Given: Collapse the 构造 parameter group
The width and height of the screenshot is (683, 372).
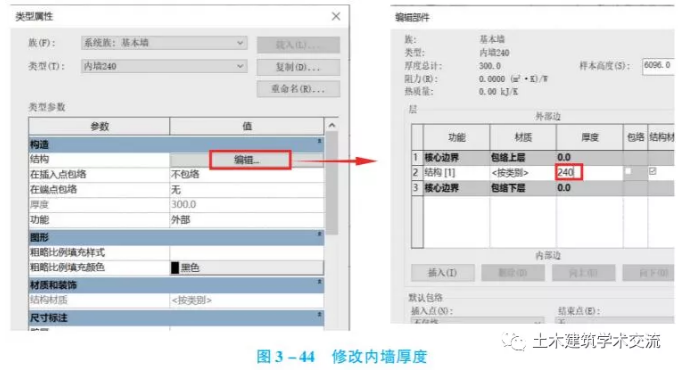Looking at the screenshot, I should [x=319, y=142].
